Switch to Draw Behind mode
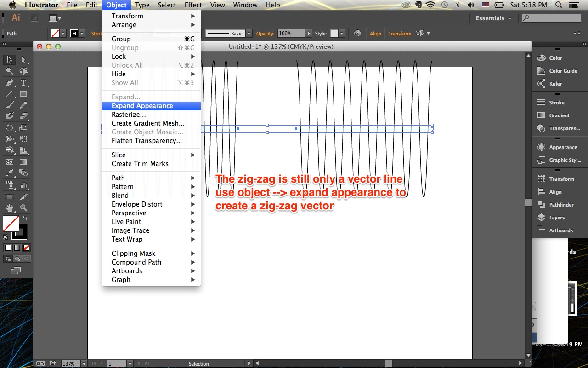The image size is (588, 368). click(17, 259)
